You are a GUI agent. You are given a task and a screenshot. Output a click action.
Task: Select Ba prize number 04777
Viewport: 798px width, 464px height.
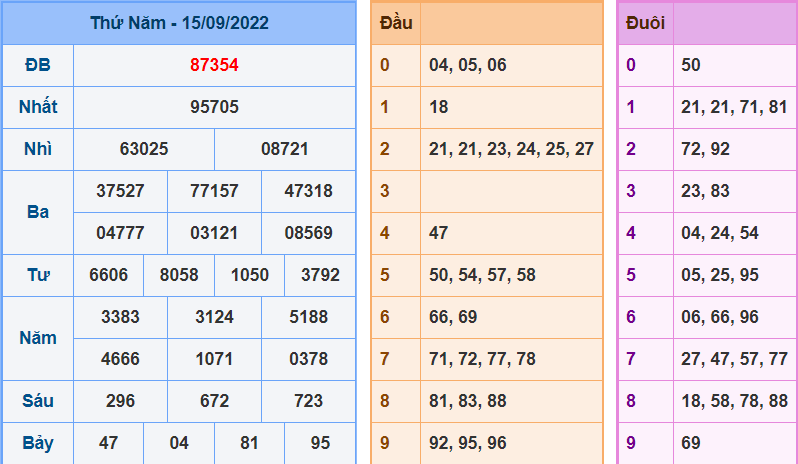[121, 233]
